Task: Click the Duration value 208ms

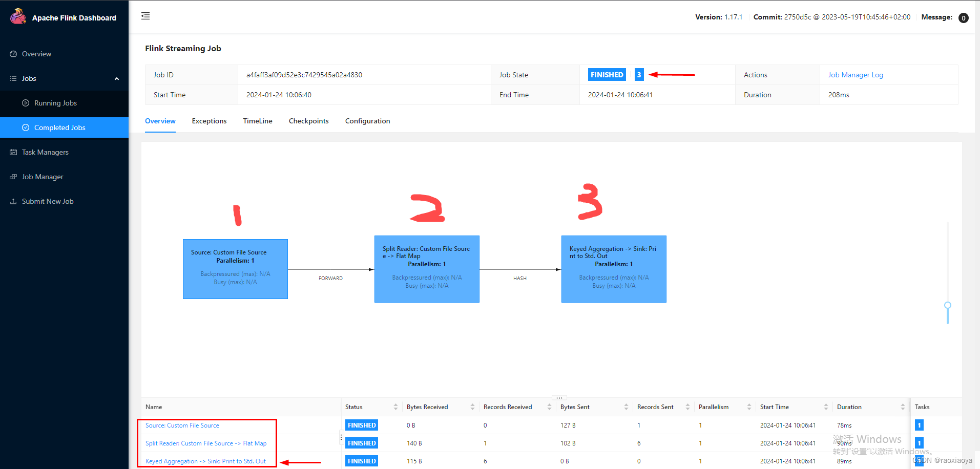Action: 839,95
